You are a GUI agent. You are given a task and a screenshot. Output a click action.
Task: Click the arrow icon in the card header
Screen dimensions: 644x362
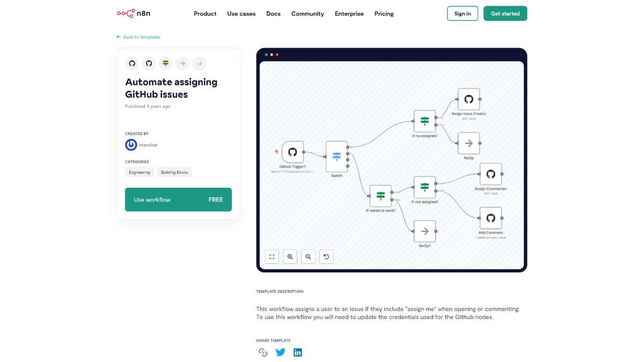[x=182, y=63]
